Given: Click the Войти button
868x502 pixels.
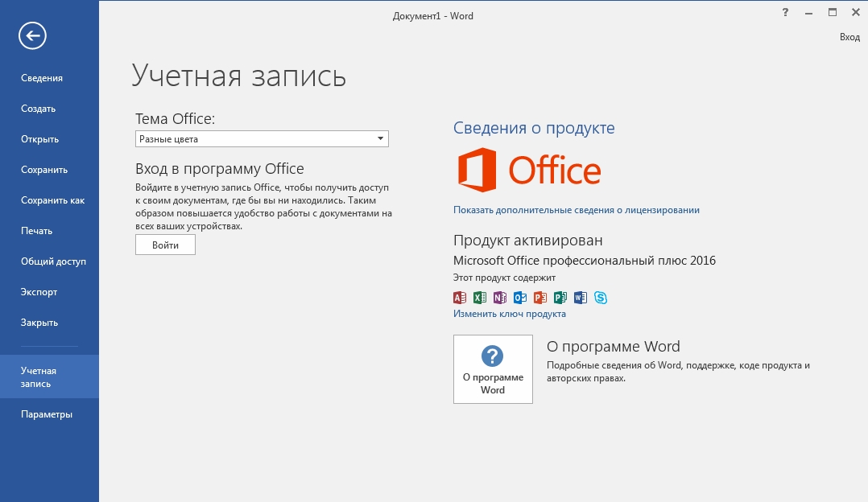Looking at the screenshot, I should (x=166, y=245).
